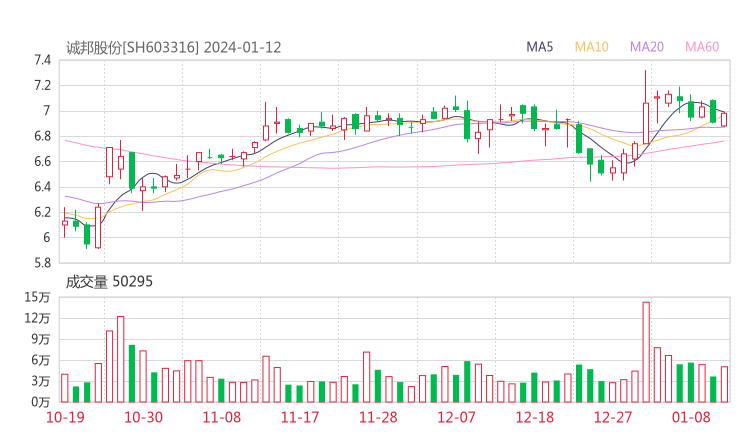
Task: Click the 12-18 date axis label
Action: coord(535,417)
